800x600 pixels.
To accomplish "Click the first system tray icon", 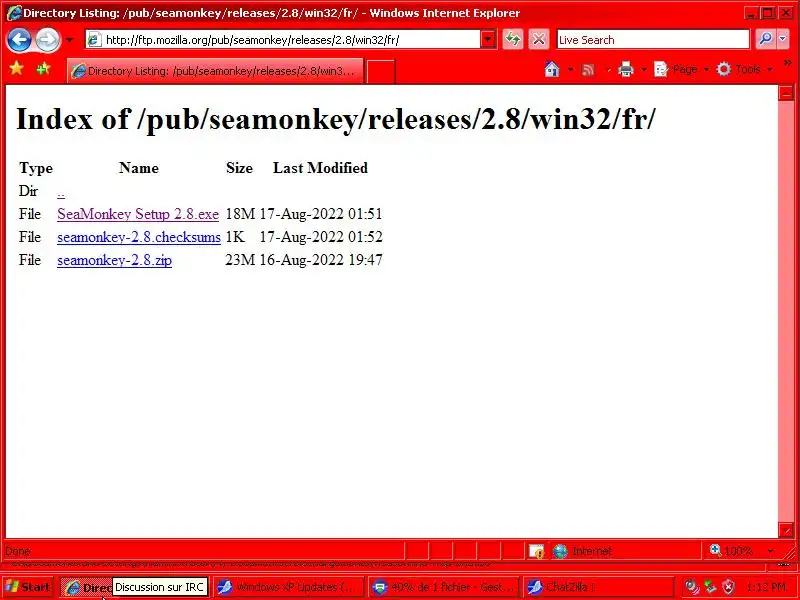I will (x=691, y=587).
